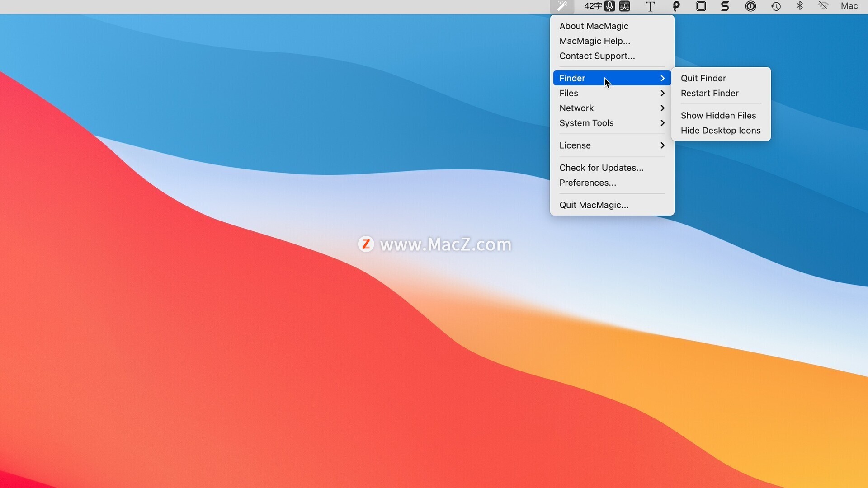Screen dimensions: 868x488
Task: Click the stylized S menu bar icon
Action: tap(725, 6)
